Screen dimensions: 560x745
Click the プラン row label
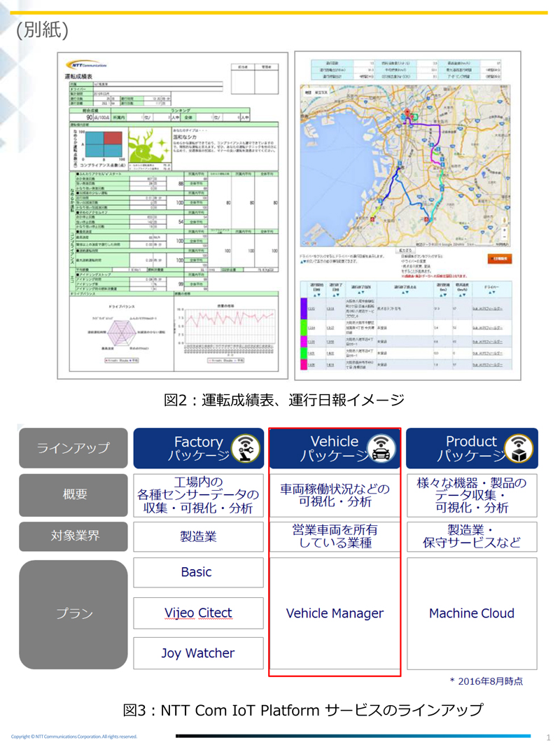[73, 614]
